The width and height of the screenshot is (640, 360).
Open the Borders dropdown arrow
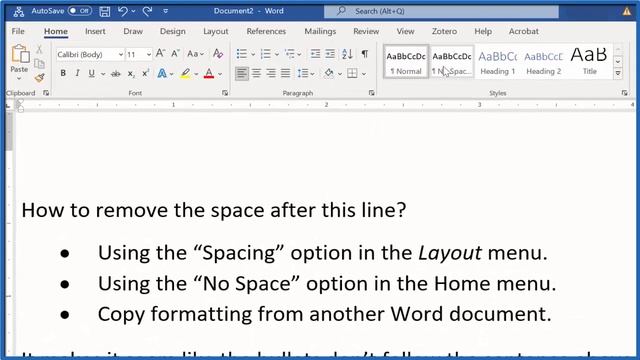pos(364,74)
